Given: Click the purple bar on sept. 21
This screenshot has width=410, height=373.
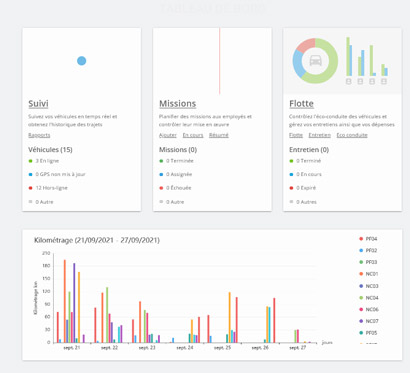Looking at the screenshot, I should click(x=74, y=303).
